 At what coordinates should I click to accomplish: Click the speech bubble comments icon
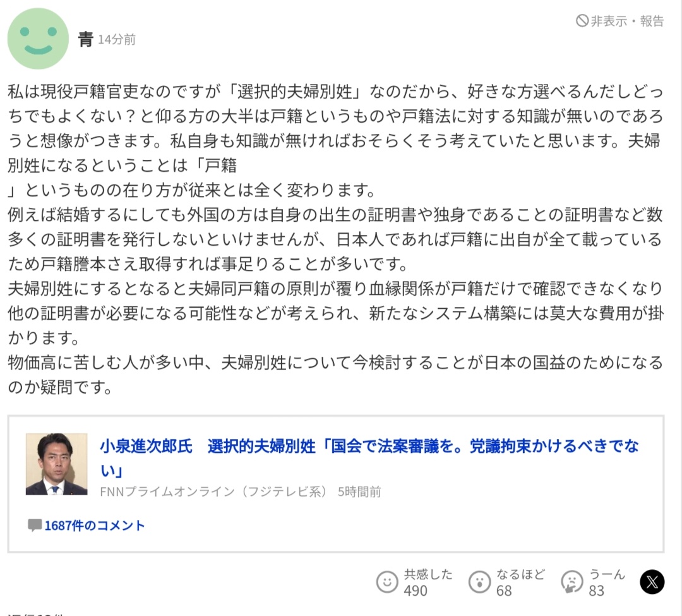point(34,526)
